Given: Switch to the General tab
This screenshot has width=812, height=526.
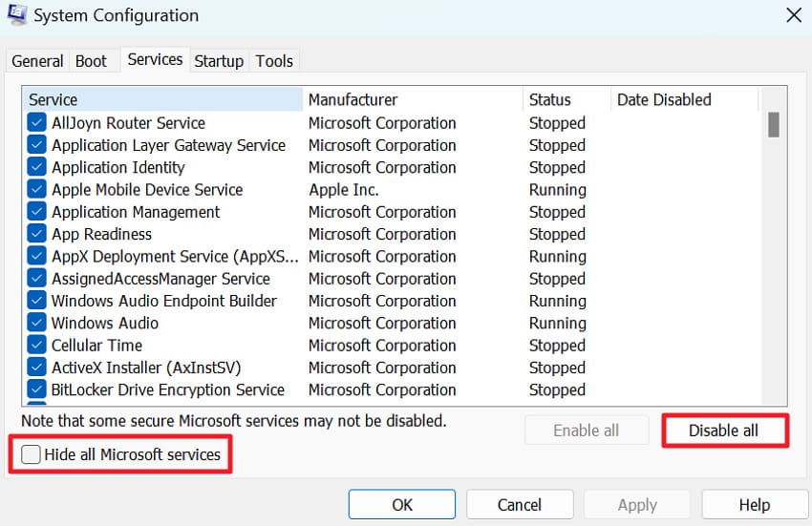Looking at the screenshot, I should click(37, 61).
